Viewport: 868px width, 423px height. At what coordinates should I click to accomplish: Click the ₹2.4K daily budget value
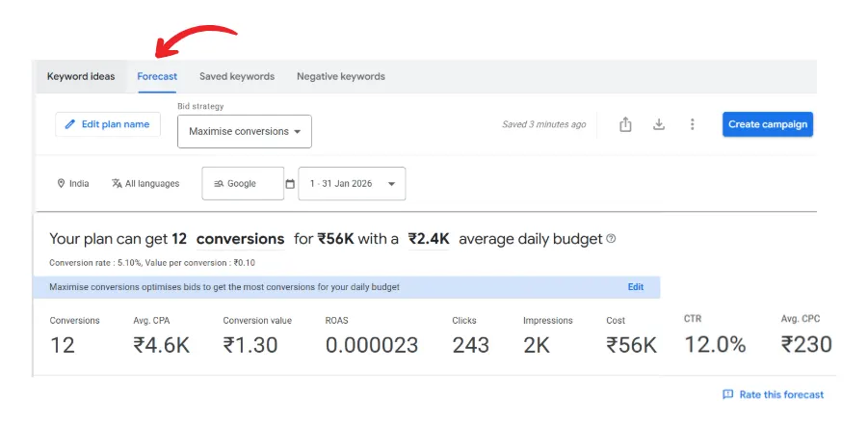click(429, 239)
